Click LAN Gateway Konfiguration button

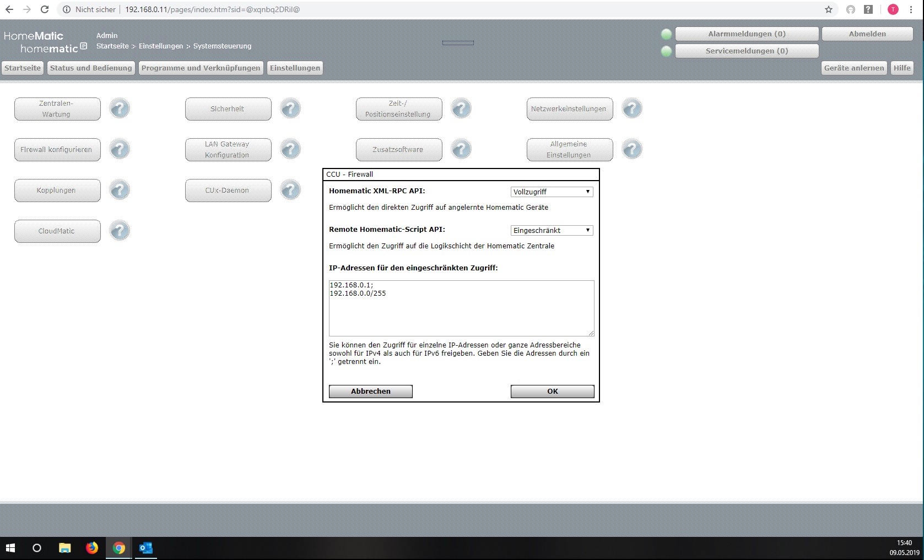pos(228,149)
